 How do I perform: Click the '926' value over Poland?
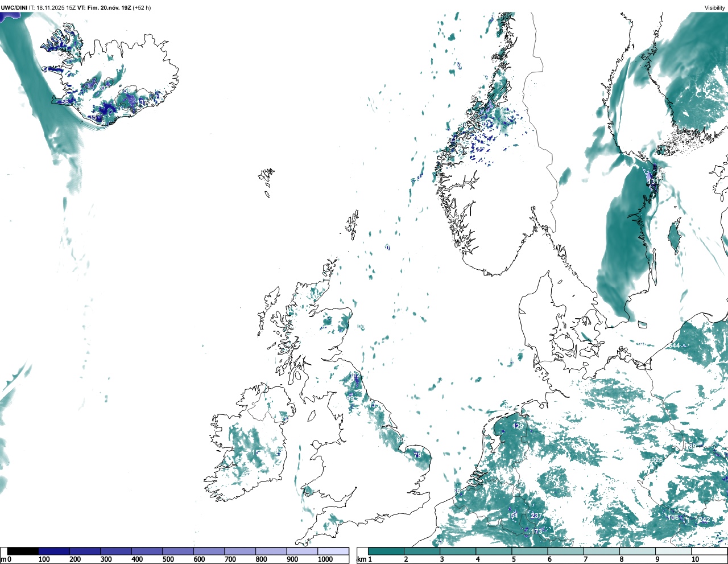tap(657, 460)
